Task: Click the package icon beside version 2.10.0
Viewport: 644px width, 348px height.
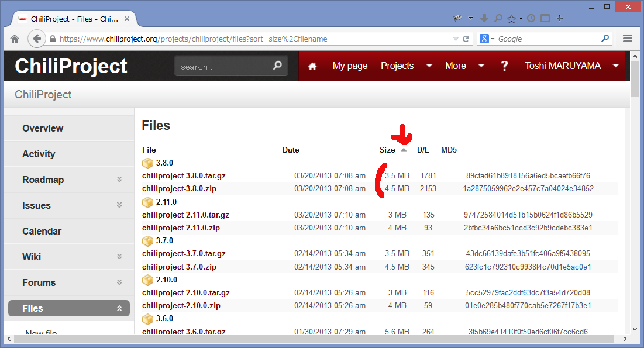Action: [x=147, y=280]
